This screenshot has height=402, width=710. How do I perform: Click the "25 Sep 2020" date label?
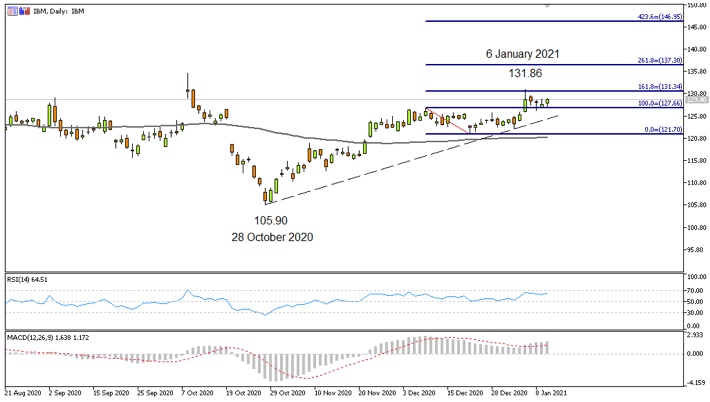155,393
